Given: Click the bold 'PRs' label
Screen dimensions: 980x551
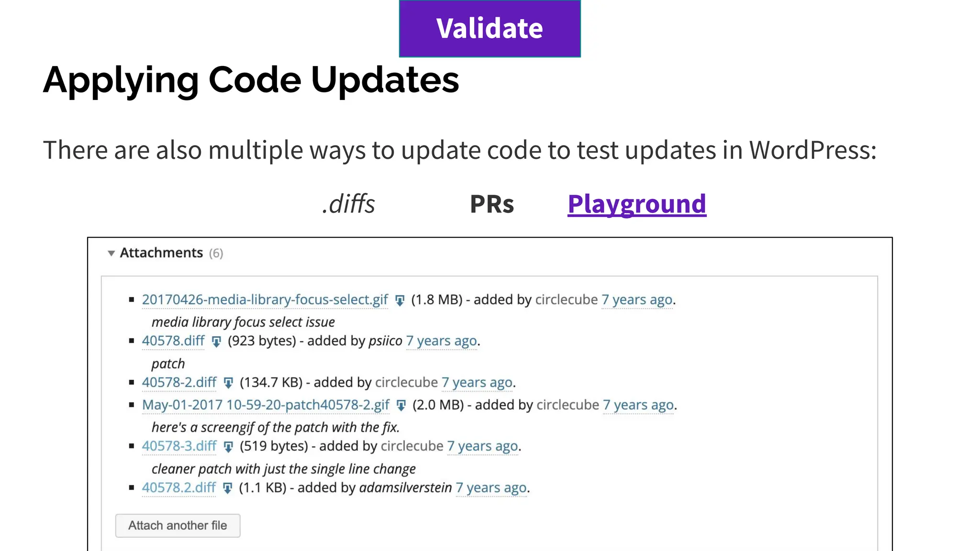Looking at the screenshot, I should pos(492,204).
